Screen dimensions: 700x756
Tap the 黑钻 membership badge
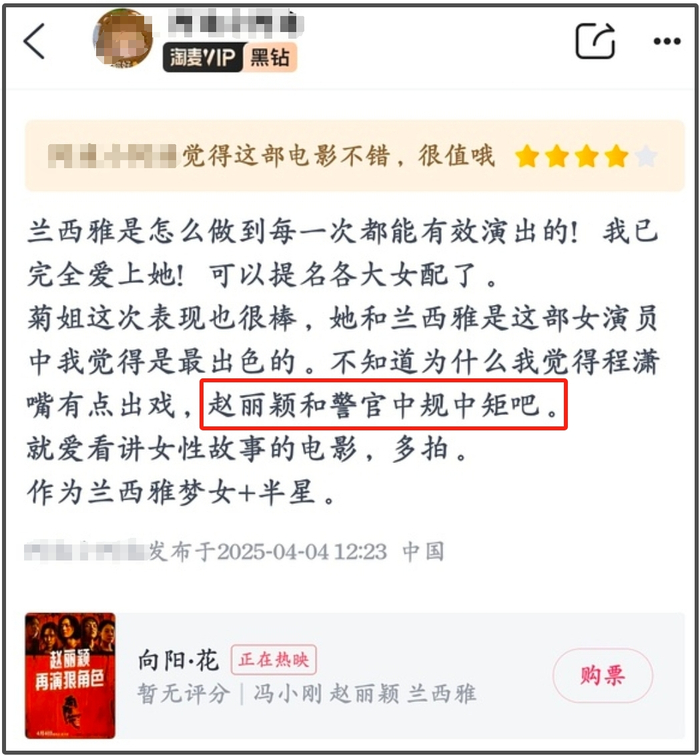point(270,57)
